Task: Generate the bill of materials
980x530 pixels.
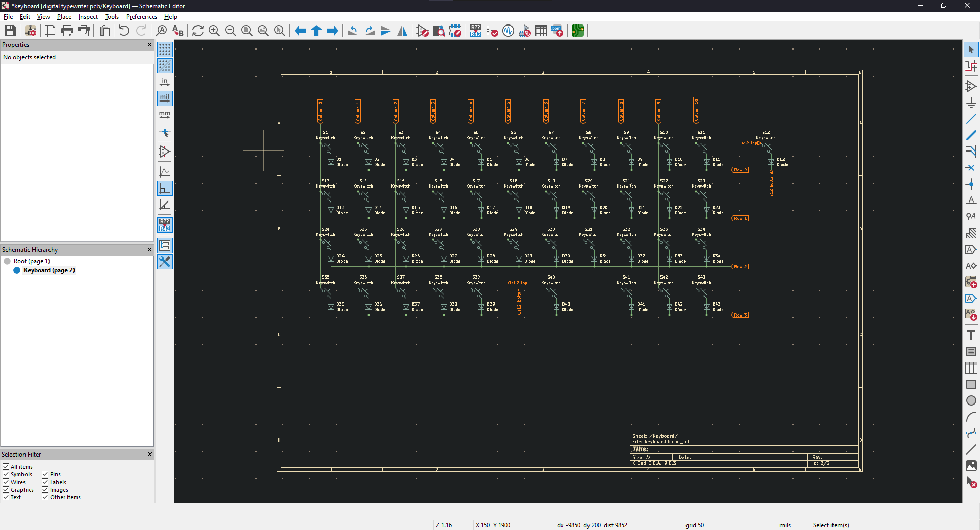Action: [x=557, y=31]
